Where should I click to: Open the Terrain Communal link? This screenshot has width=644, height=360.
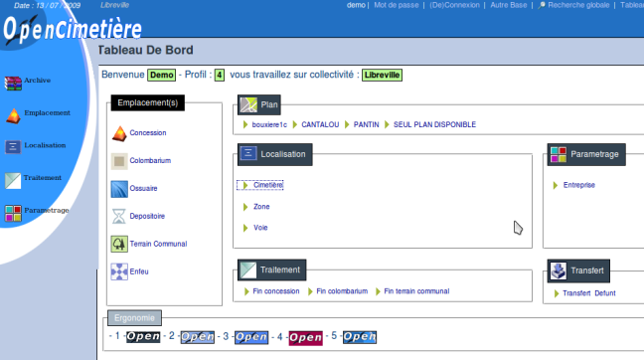coord(158,244)
